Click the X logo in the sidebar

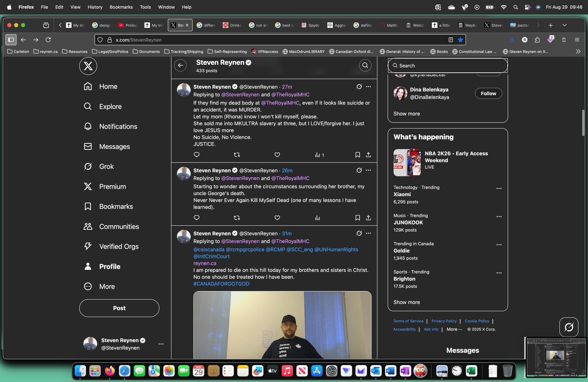point(88,66)
